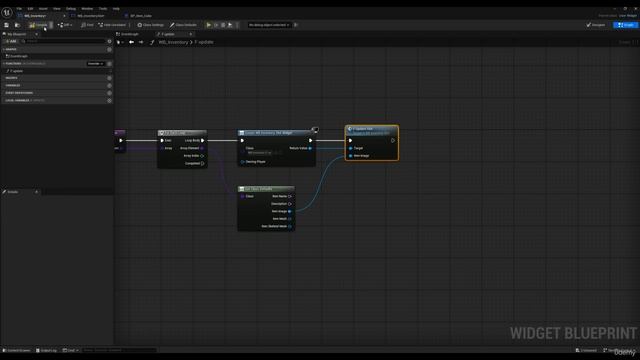Image resolution: width=640 pixels, height=360 pixels.
Task: Open the play options three-dot menu
Action: (x=237, y=25)
